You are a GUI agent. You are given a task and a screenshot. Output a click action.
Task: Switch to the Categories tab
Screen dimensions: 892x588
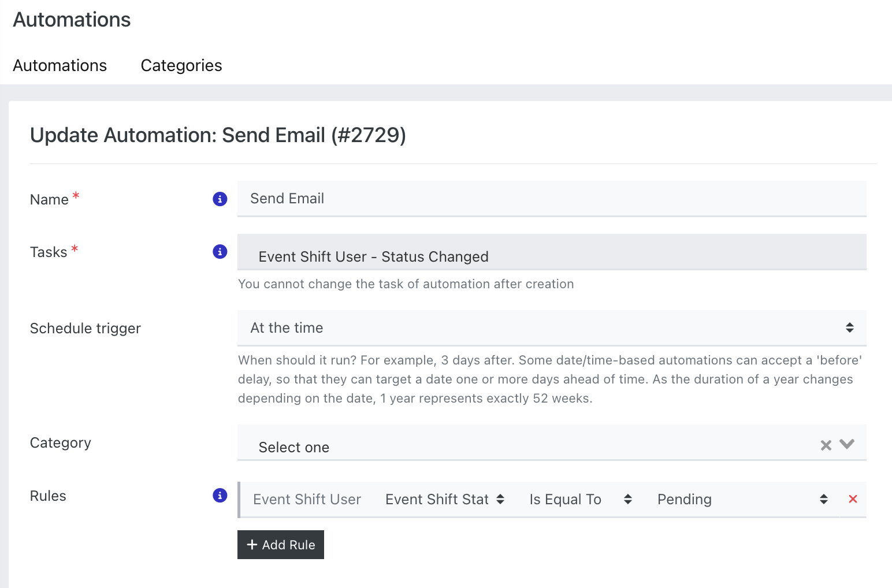tap(181, 66)
